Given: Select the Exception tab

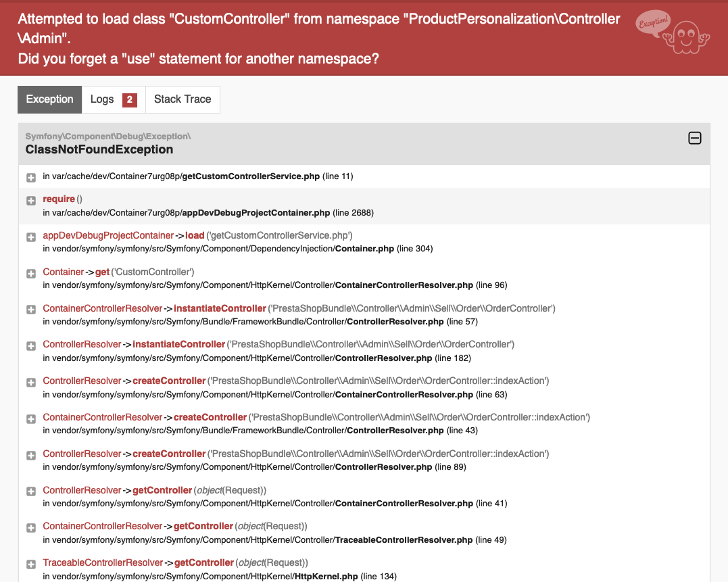Looking at the screenshot, I should click(x=49, y=99).
